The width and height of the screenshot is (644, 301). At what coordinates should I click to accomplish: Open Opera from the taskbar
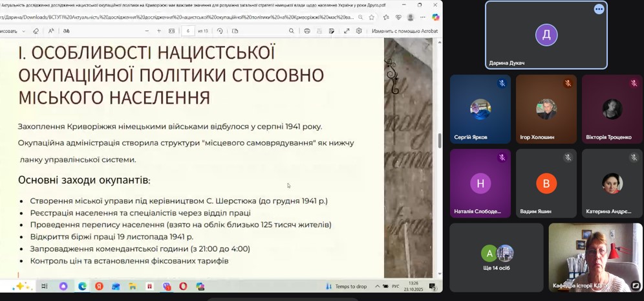click(183, 286)
